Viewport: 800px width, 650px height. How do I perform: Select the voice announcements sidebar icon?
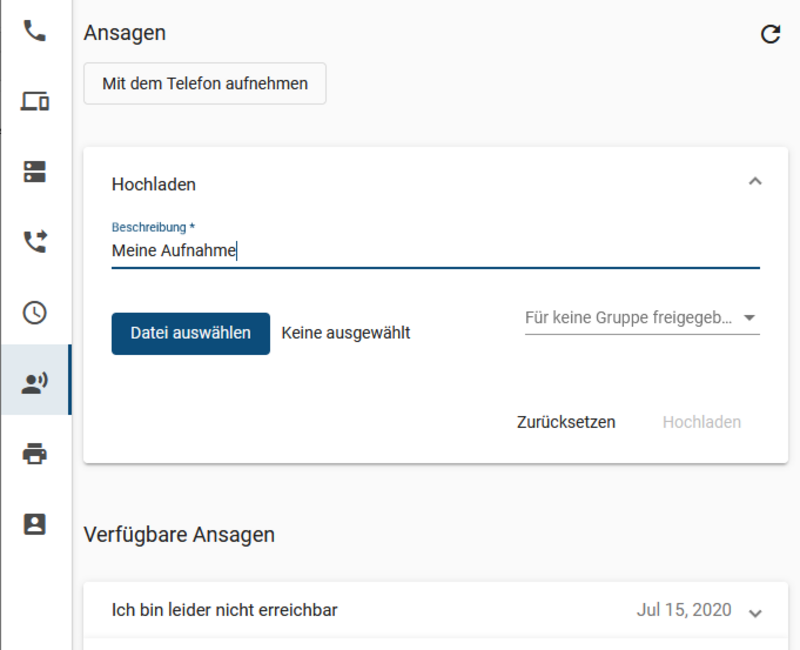tap(35, 383)
